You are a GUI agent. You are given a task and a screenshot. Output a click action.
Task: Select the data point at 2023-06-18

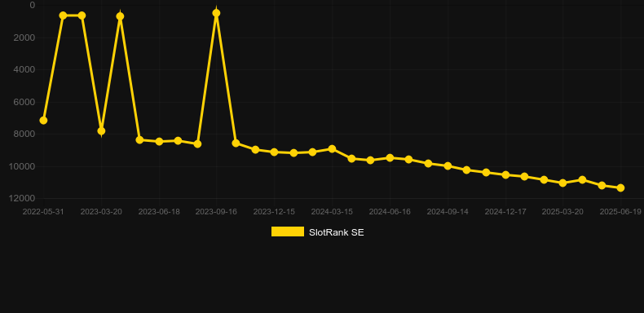pos(159,141)
